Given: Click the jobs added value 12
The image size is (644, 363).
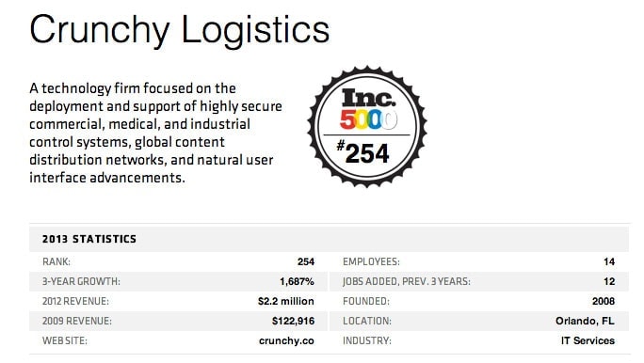Looking at the screenshot, I should pyautogui.click(x=609, y=281).
